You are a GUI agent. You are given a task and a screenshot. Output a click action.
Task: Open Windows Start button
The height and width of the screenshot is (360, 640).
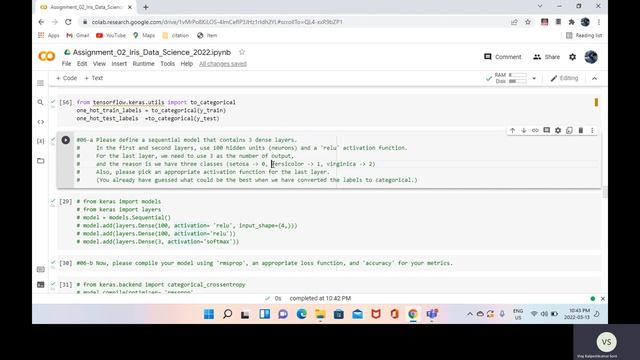click(209, 314)
